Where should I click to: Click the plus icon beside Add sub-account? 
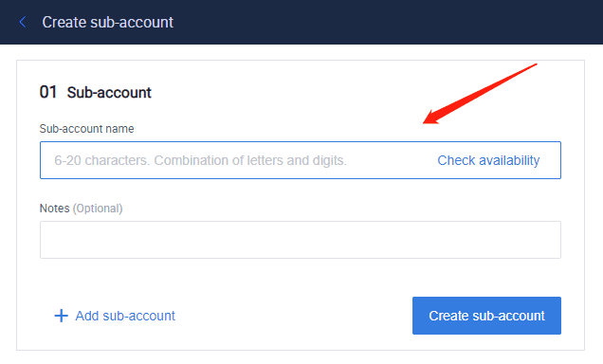[x=61, y=316]
